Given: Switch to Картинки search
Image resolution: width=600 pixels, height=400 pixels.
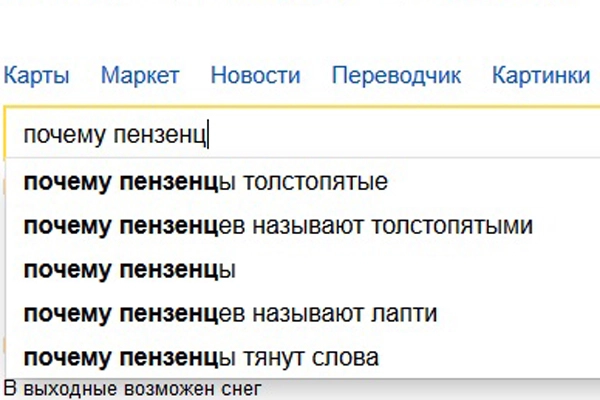Looking at the screenshot, I should (541, 75).
